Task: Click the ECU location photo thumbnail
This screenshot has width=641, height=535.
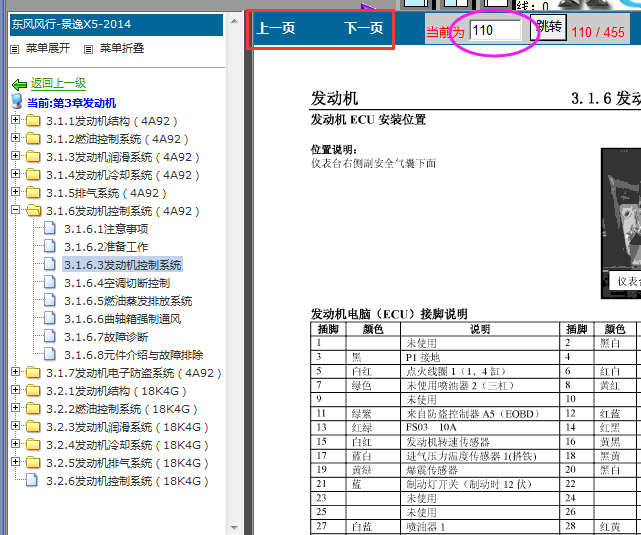Action: (621, 223)
